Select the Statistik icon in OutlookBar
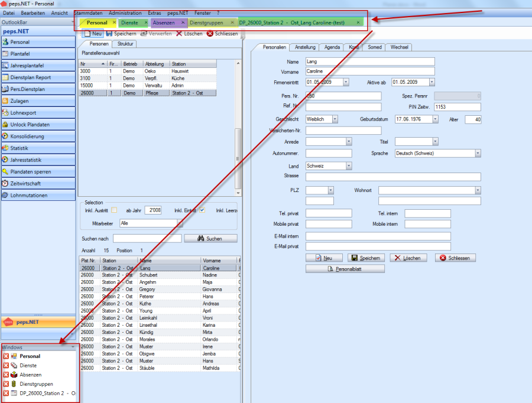Screen dimensions: 532x403 6,148
